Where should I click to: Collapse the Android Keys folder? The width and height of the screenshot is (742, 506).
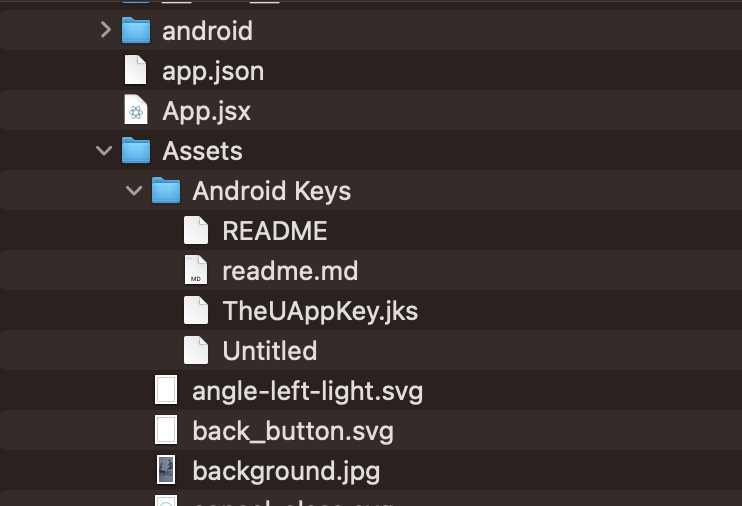point(135,191)
